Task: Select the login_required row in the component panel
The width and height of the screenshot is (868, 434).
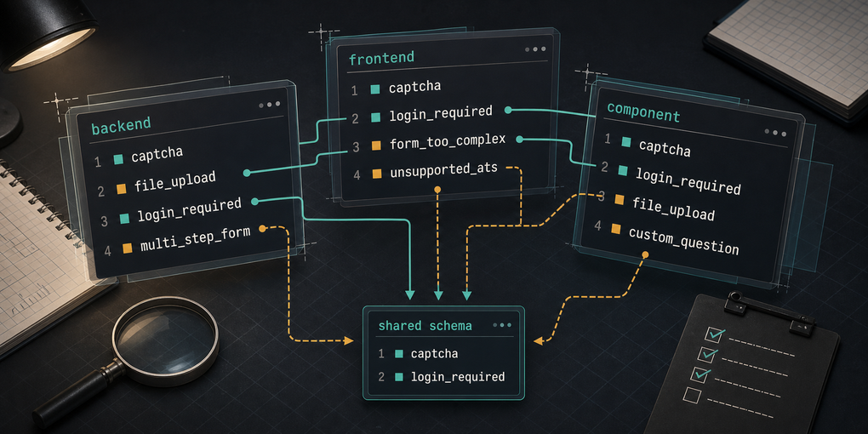Action: tap(671, 177)
